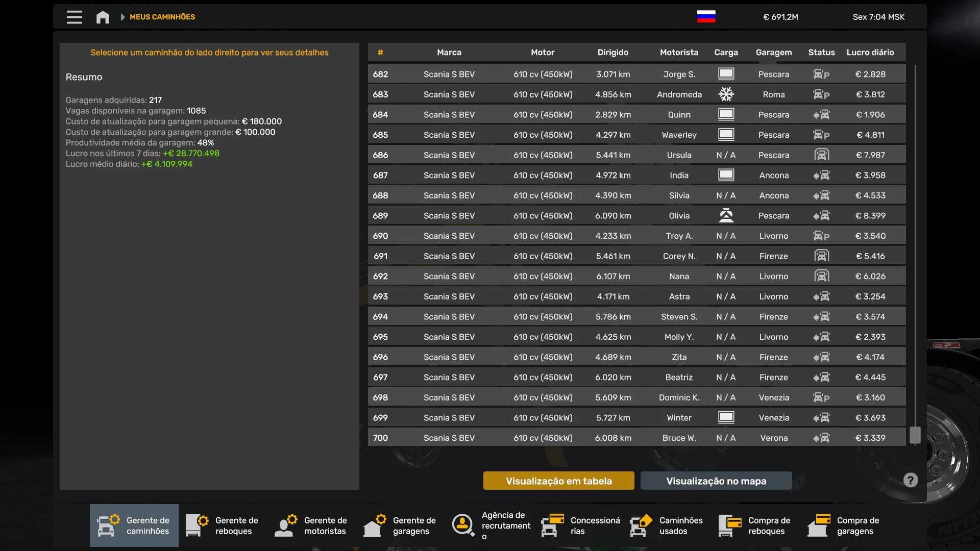Go to the home screen icon
This screenshot has width=980, height=551.
click(103, 17)
